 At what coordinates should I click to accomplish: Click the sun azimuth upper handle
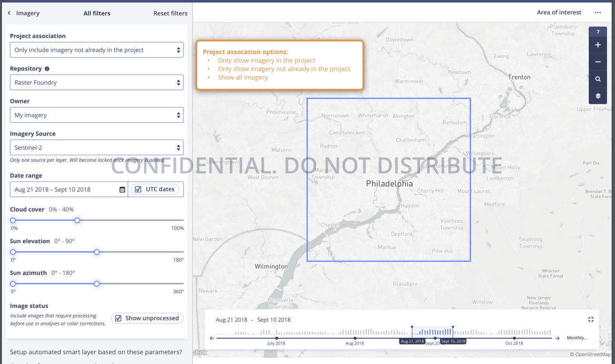coord(97,284)
